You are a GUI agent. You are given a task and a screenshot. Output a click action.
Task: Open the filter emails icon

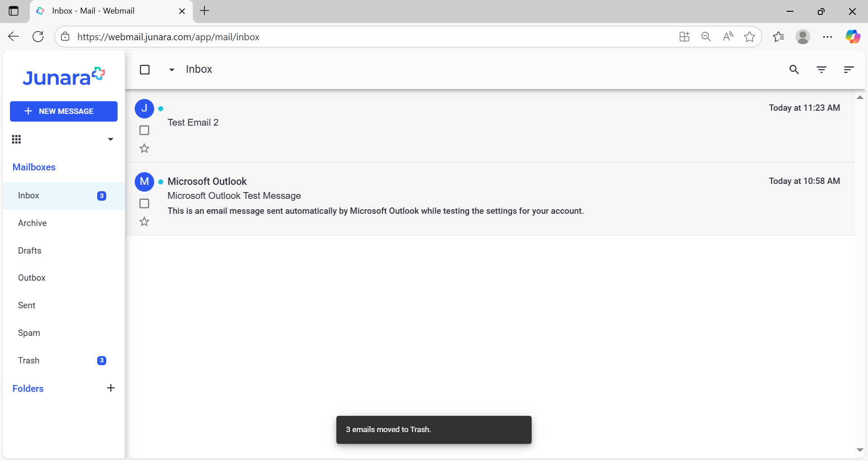(x=821, y=70)
